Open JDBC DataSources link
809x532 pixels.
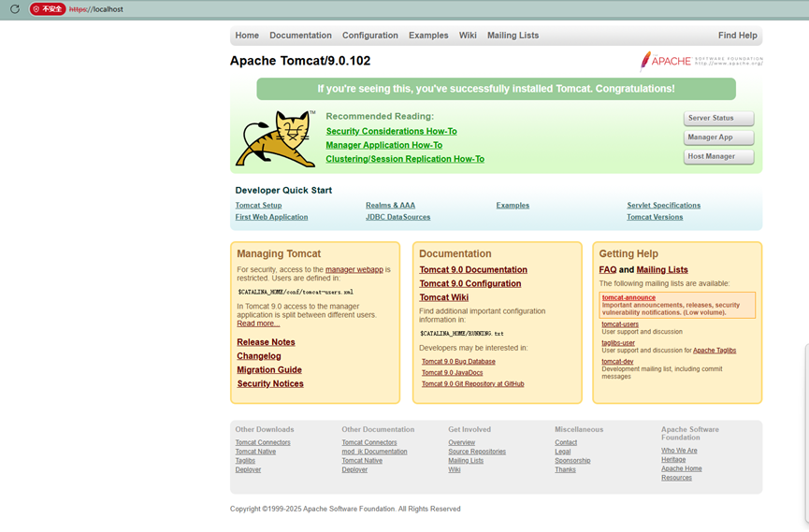(x=397, y=217)
